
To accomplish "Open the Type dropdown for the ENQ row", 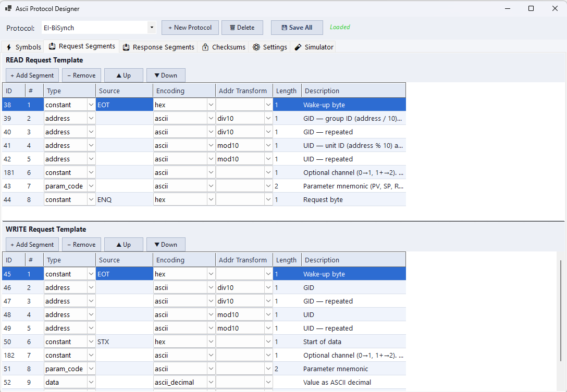I will [90, 199].
